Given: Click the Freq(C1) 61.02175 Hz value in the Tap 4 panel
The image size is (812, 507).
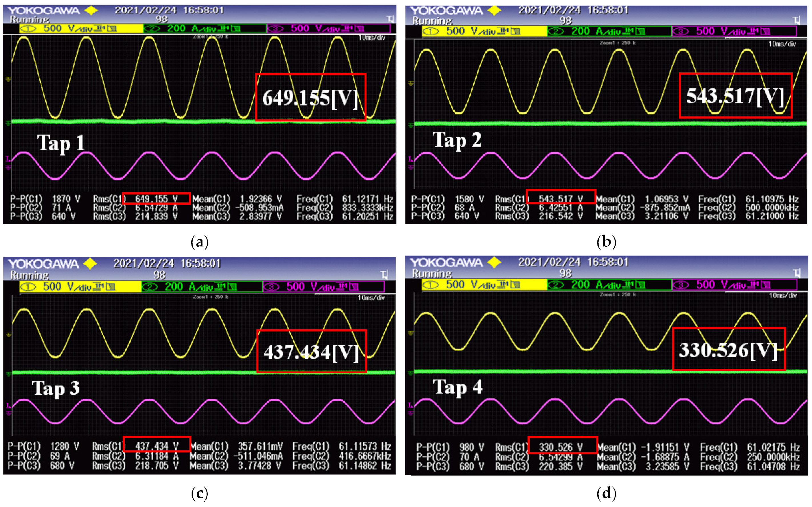Looking at the screenshot, I should pos(773,447).
